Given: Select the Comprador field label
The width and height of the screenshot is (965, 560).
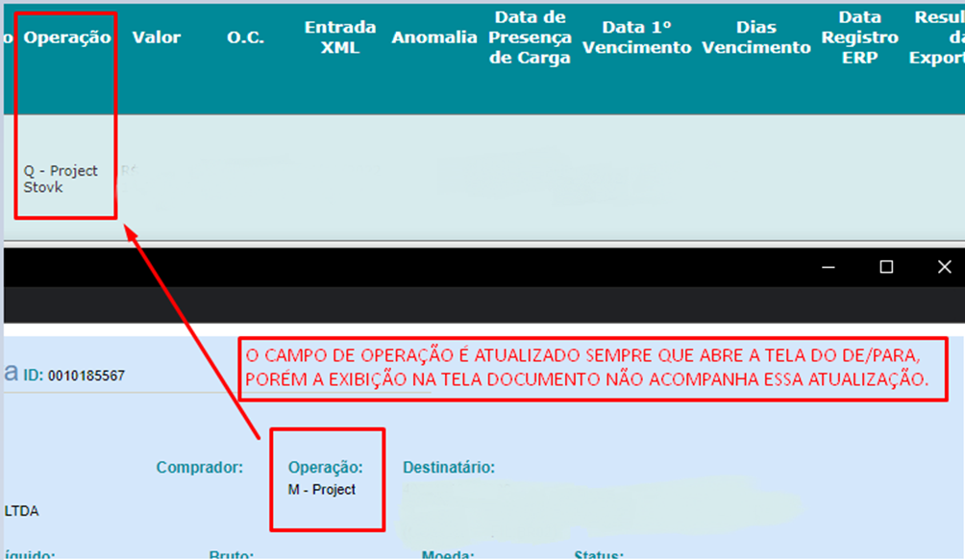Looking at the screenshot, I should pyautogui.click(x=200, y=468).
